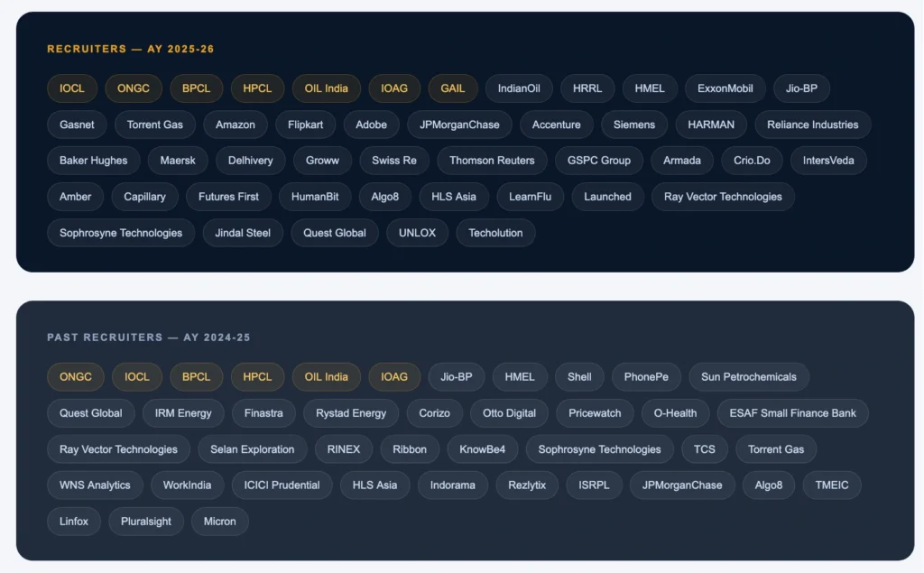Select OIL India in the AY 2024-25 section
The width and height of the screenshot is (924, 573).
[x=327, y=376]
